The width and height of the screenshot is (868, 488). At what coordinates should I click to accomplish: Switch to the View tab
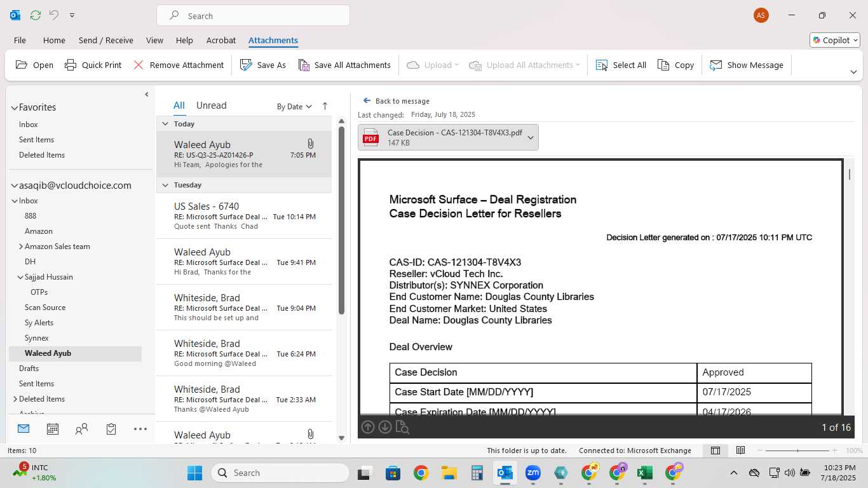point(154,40)
